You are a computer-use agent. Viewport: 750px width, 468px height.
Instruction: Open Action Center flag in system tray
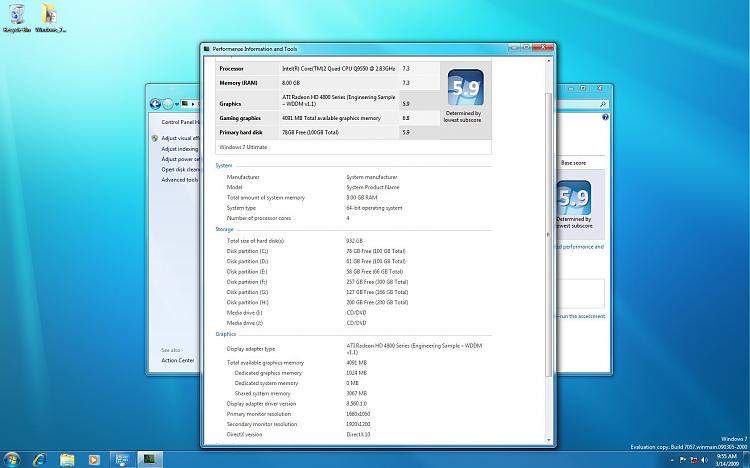(x=683, y=460)
